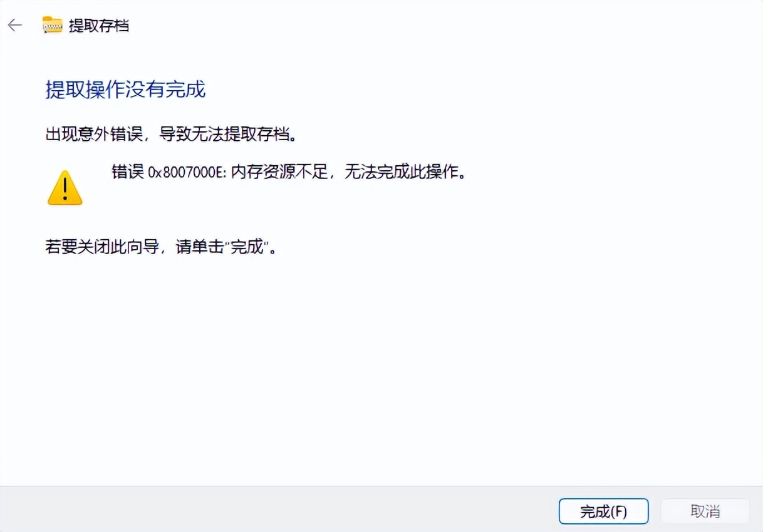Screen dimensions: 763x532
Task: Click the error code 0x8007000E
Action: point(186,173)
